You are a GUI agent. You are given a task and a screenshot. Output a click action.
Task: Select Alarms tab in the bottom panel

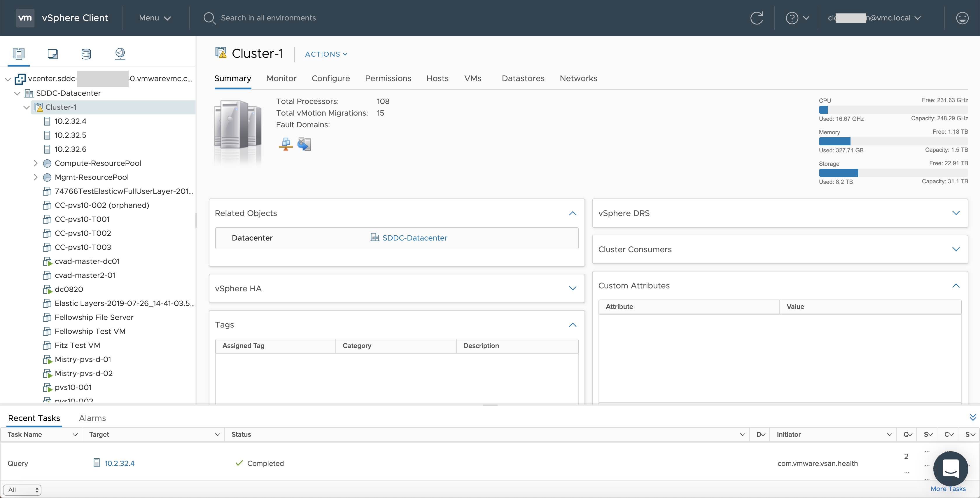click(x=92, y=418)
